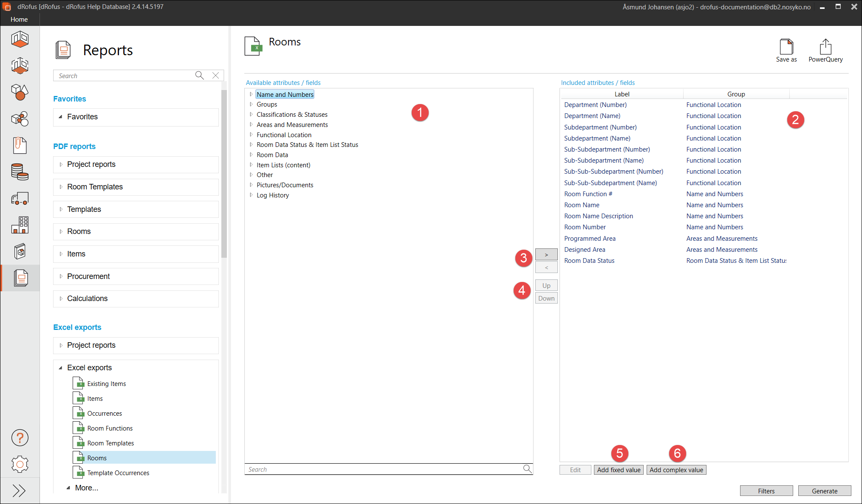This screenshot has height=504, width=862.
Task: Open the Filters button
Action: click(766, 491)
